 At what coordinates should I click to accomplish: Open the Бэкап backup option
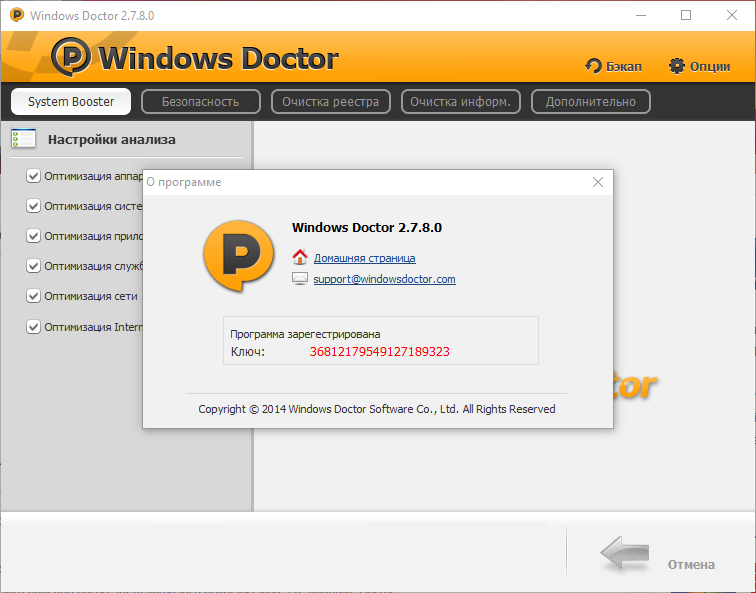614,66
